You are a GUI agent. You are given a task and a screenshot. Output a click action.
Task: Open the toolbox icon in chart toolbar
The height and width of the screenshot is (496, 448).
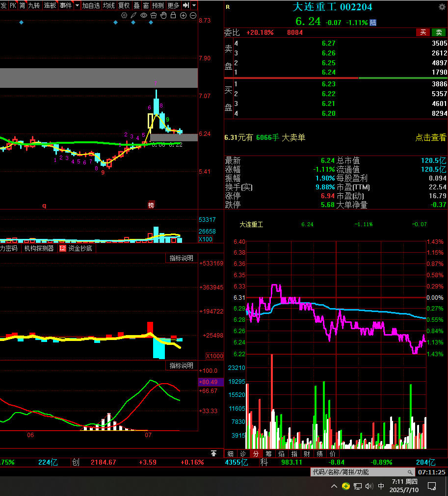[154, 15]
